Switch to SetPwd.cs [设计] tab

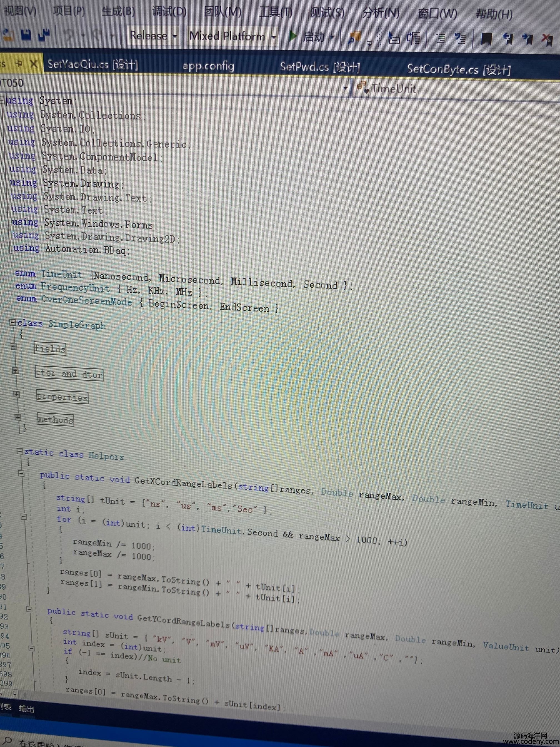320,67
